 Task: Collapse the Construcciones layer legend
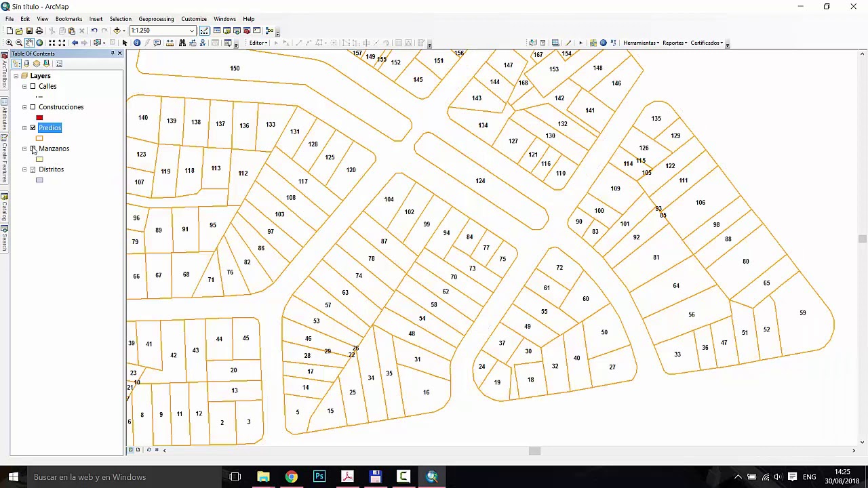point(24,107)
